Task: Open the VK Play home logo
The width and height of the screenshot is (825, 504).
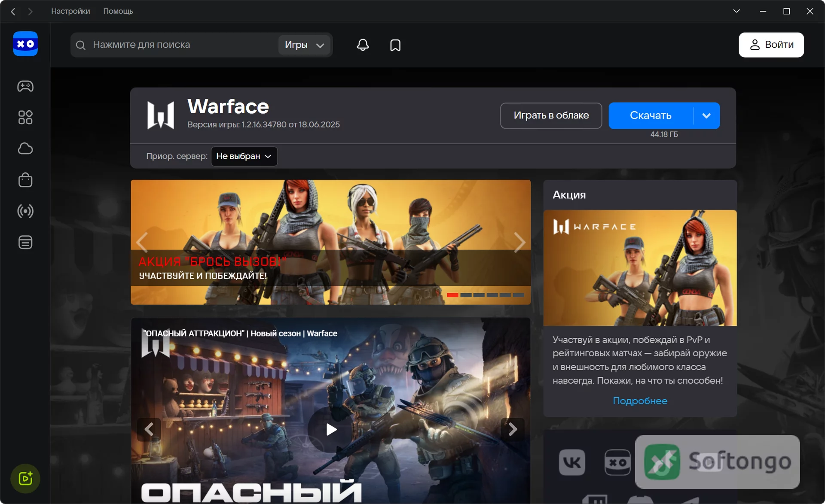Action: (25, 44)
